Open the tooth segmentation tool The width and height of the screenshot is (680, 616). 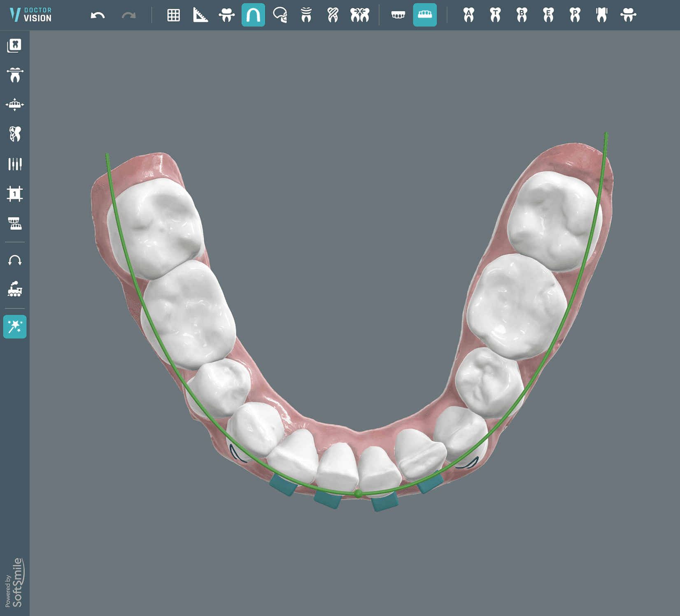click(15, 134)
